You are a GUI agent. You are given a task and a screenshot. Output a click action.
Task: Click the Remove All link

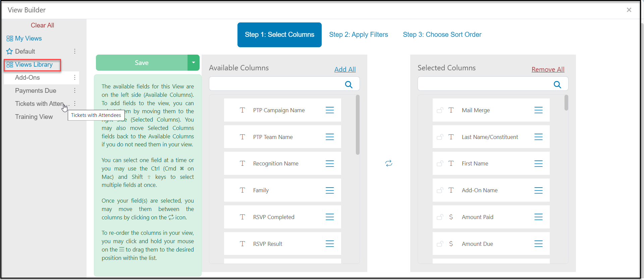tap(548, 69)
